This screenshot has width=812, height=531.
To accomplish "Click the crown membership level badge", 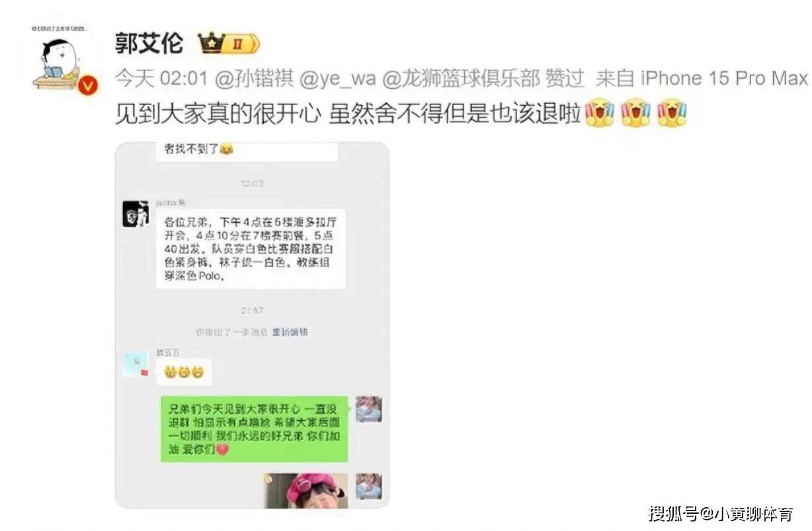I will (229, 44).
